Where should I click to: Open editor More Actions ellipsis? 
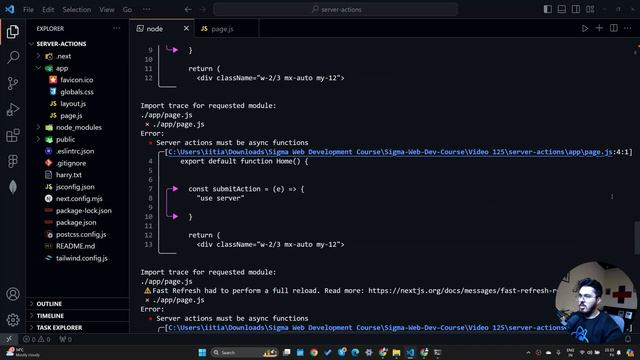point(628,28)
